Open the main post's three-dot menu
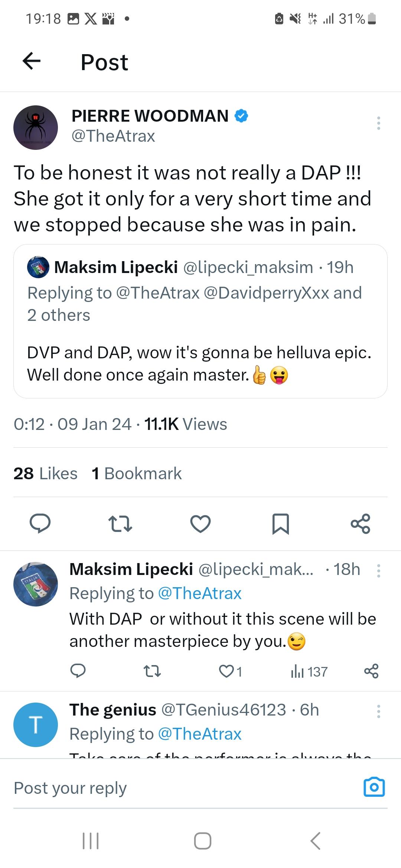The image size is (401, 868). click(378, 123)
